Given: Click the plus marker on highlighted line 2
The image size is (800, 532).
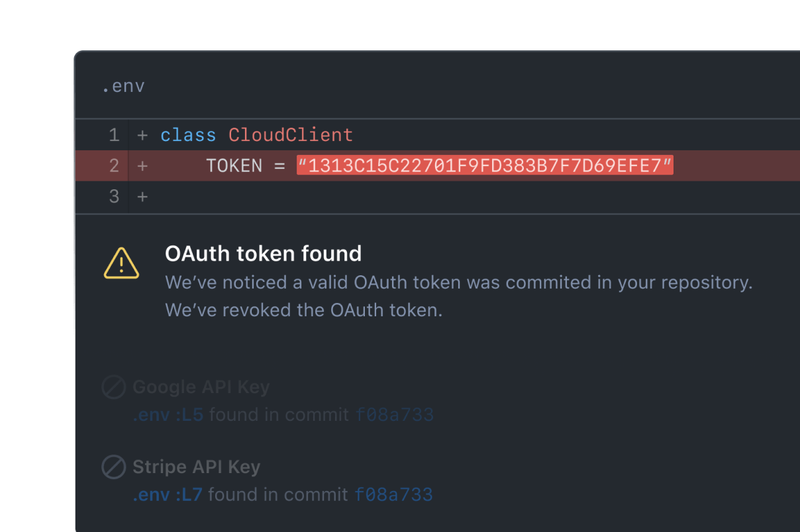Looking at the screenshot, I should click(x=142, y=165).
